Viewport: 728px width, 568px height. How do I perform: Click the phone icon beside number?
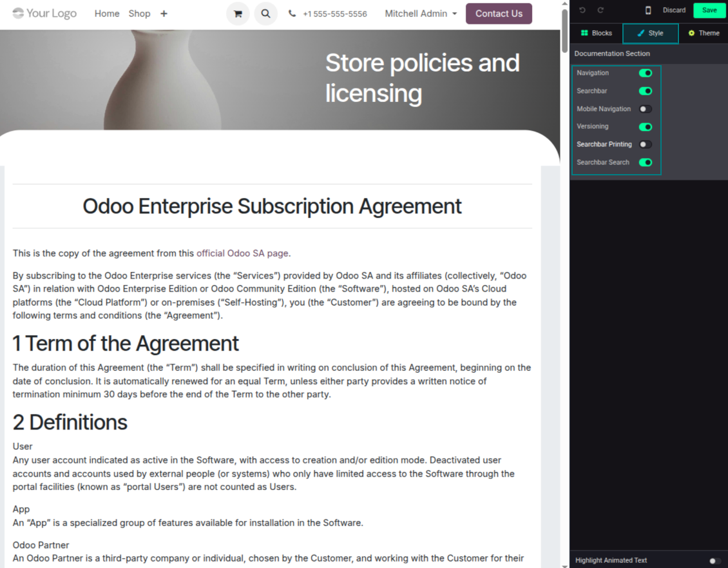coord(292,14)
